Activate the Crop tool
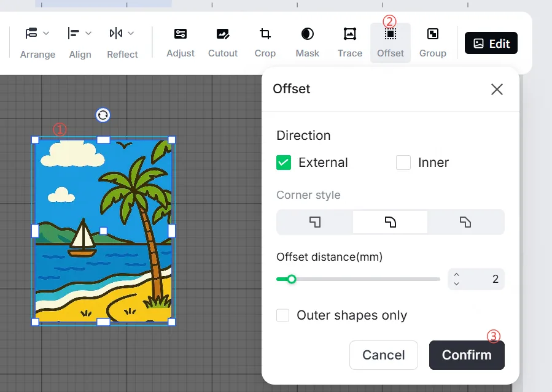This screenshot has height=392, width=552. [265, 43]
